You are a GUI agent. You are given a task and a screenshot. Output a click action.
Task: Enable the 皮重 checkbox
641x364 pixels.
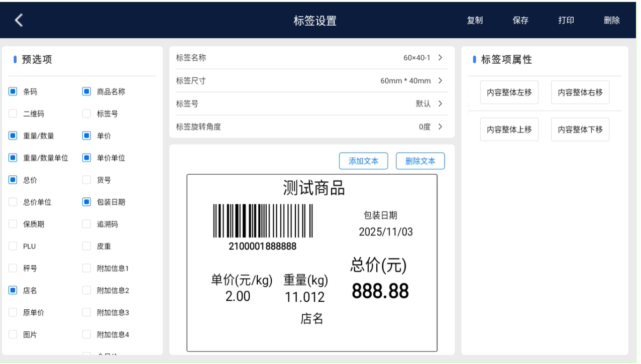pos(86,247)
